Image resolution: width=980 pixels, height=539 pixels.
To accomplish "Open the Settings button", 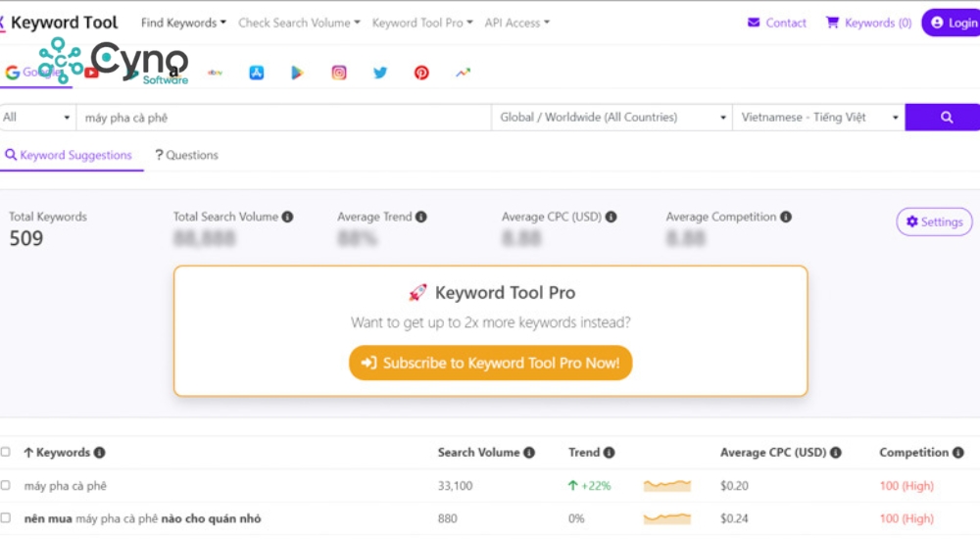I will coord(934,221).
